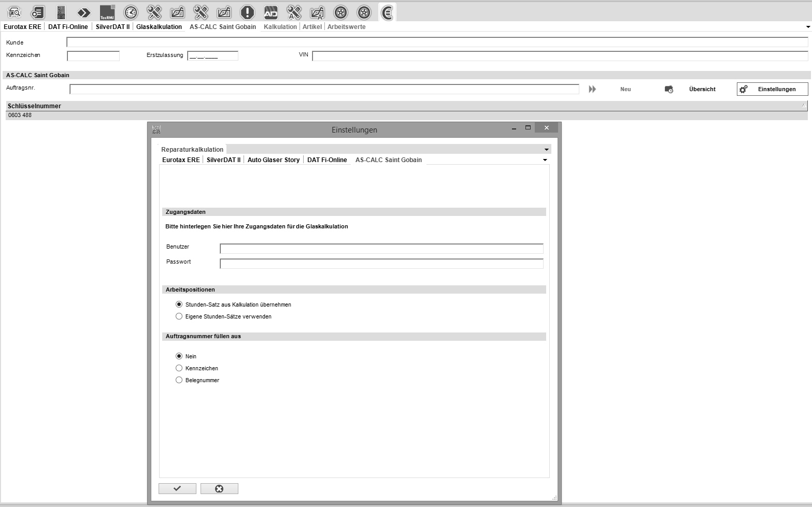Viewport: 812px width, 507px height.
Task: Open the AD module icon
Action: click(x=270, y=12)
